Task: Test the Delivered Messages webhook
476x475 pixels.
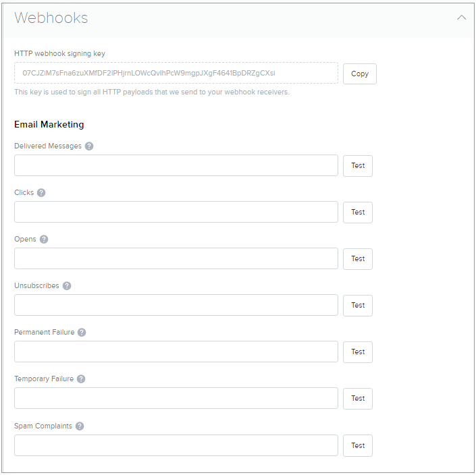Action: [358, 165]
